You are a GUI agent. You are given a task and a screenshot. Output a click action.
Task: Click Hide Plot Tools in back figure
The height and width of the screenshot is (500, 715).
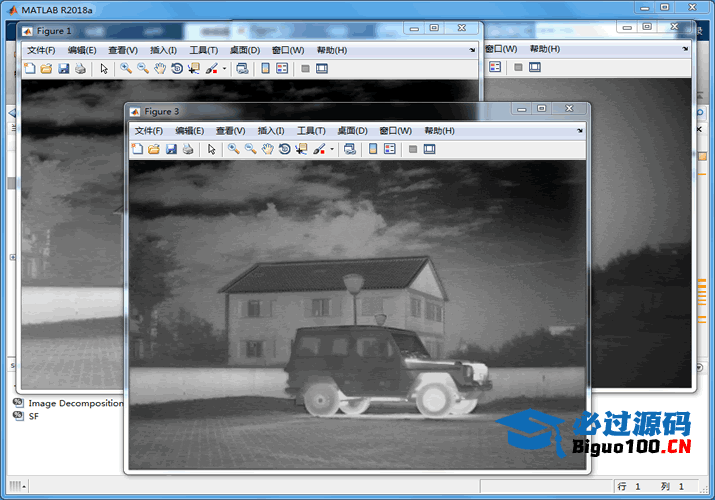[x=518, y=67]
